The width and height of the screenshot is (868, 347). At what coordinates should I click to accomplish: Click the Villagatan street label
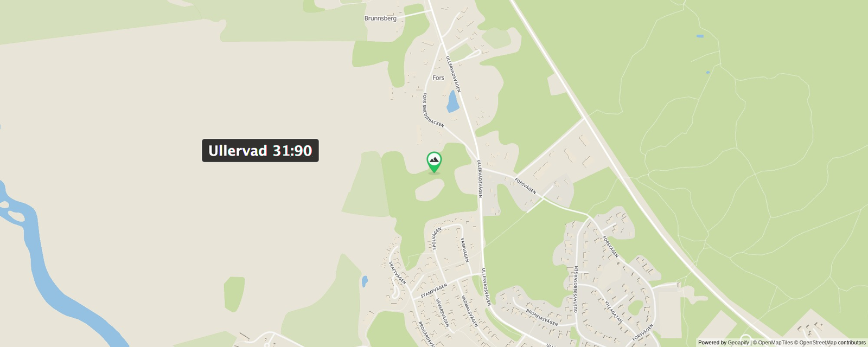(614, 312)
